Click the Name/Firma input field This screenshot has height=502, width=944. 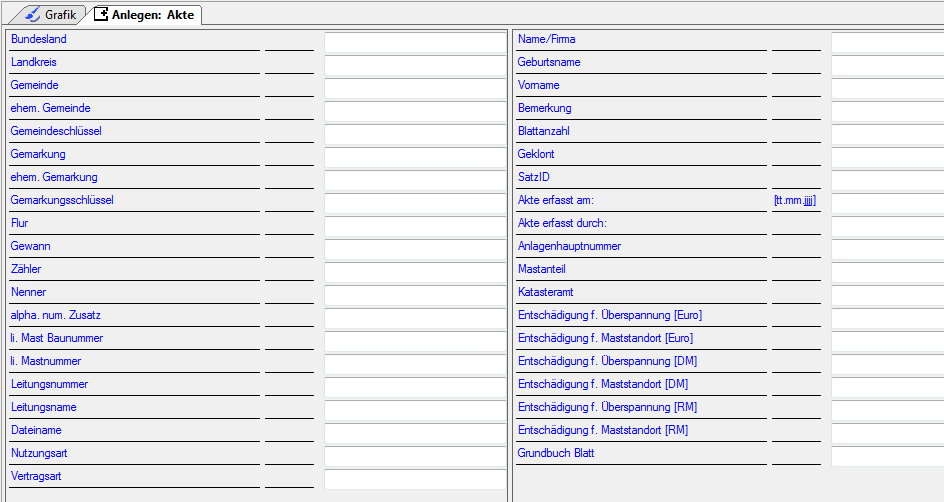tap(887, 42)
